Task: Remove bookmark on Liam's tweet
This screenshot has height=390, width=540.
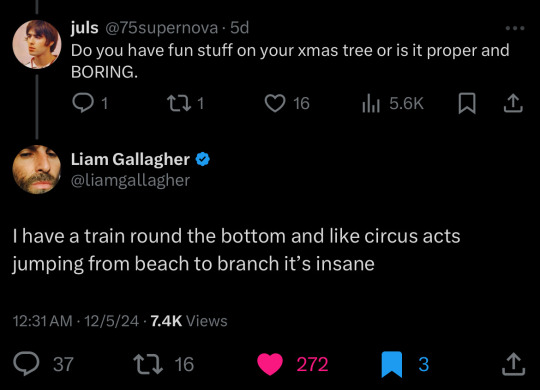Action: [x=392, y=364]
